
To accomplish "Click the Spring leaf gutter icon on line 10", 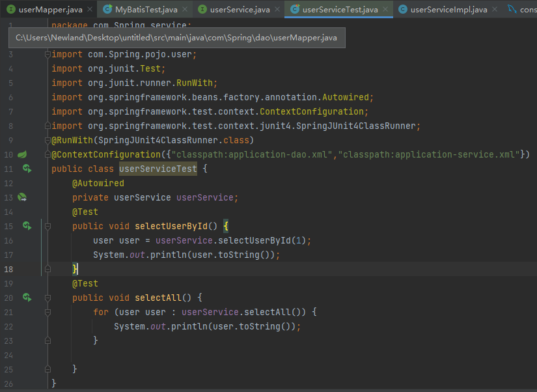I will tap(22, 154).
